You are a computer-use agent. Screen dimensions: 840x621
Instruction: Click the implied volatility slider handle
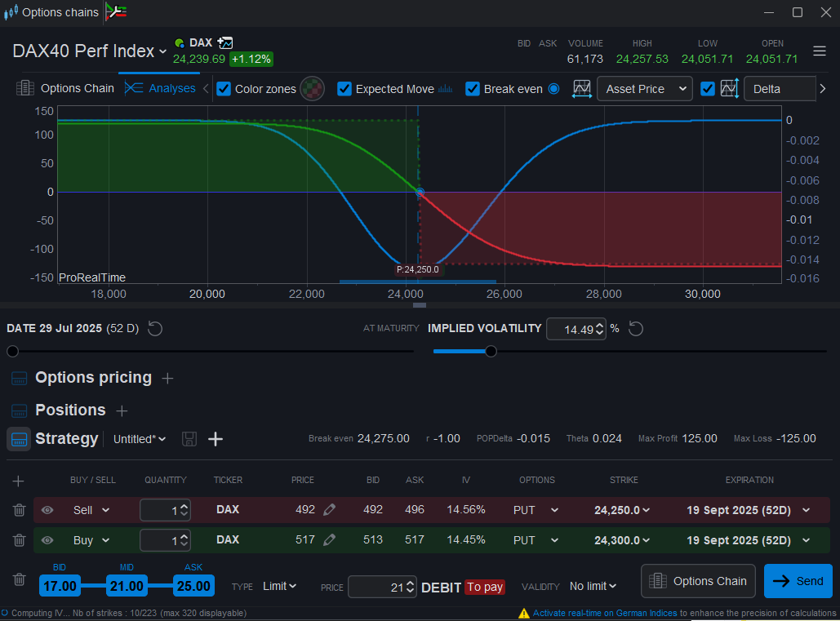click(491, 352)
